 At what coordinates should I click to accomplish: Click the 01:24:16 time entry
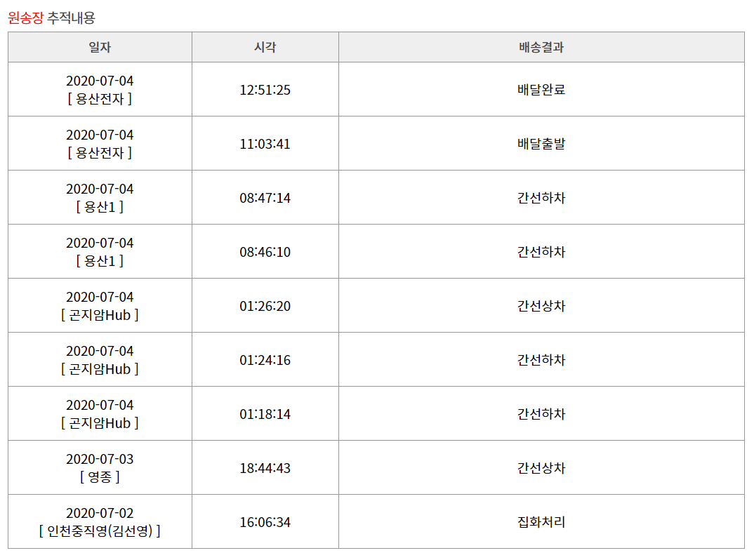[x=265, y=360]
